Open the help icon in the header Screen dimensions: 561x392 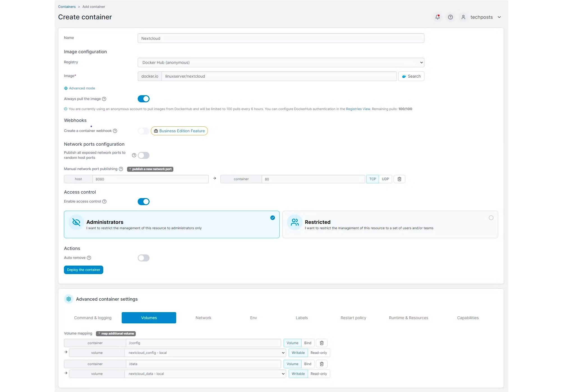point(450,17)
